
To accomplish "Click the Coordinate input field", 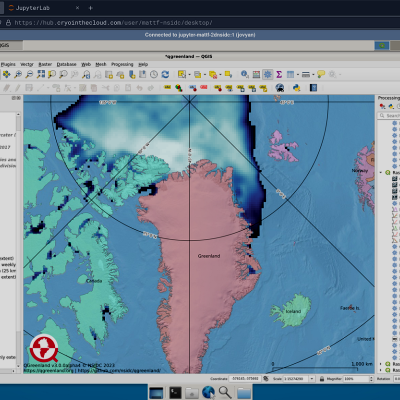I will 245,379.
